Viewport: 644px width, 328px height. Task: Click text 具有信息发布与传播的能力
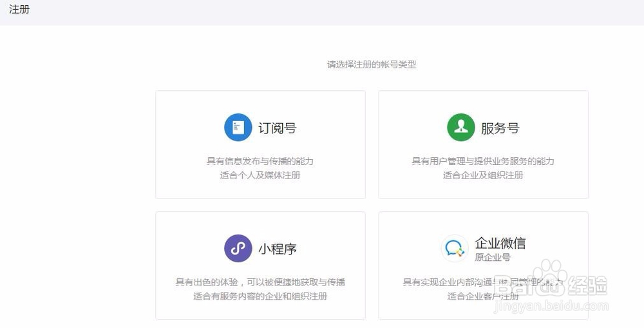click(260, 161)
